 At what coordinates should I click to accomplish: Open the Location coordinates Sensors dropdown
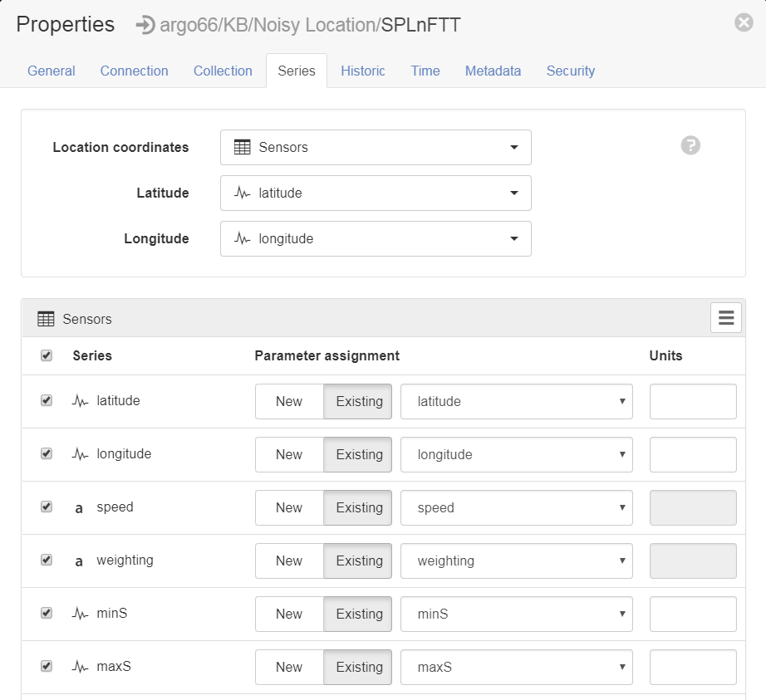[376, 148]
